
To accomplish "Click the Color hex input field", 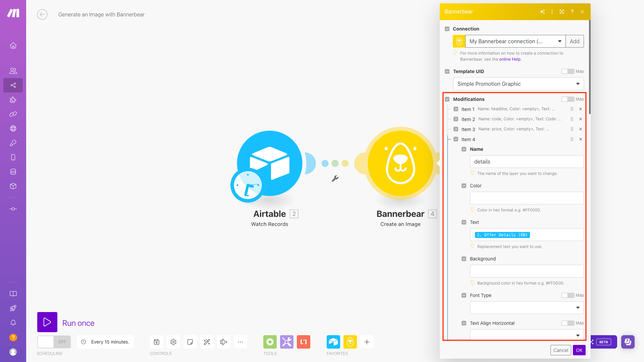I will point(527,198).
